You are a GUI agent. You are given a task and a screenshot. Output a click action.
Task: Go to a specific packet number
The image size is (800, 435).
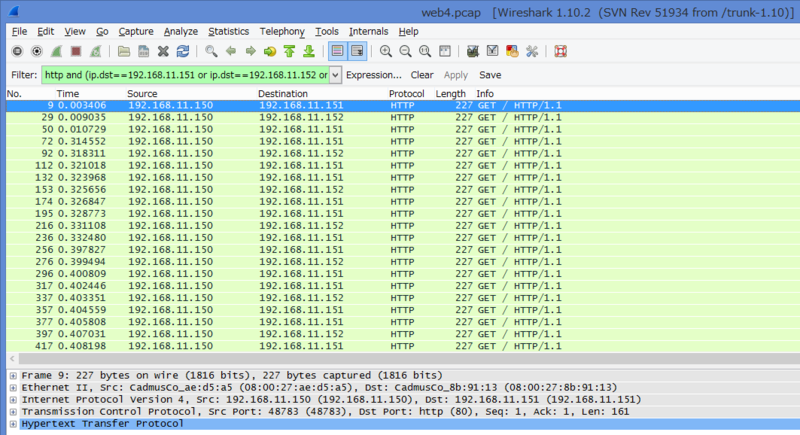click(270, 51)
